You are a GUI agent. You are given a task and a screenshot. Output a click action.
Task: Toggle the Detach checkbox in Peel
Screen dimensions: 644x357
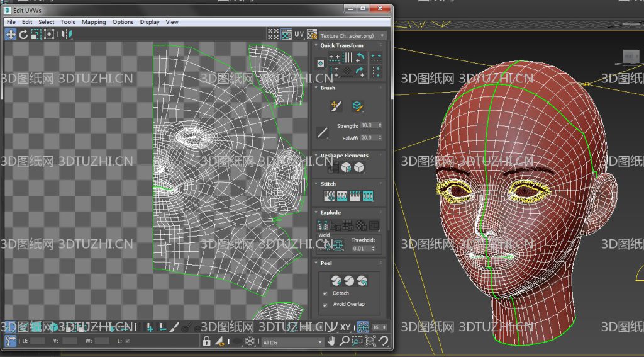click(x=325, y=293)
